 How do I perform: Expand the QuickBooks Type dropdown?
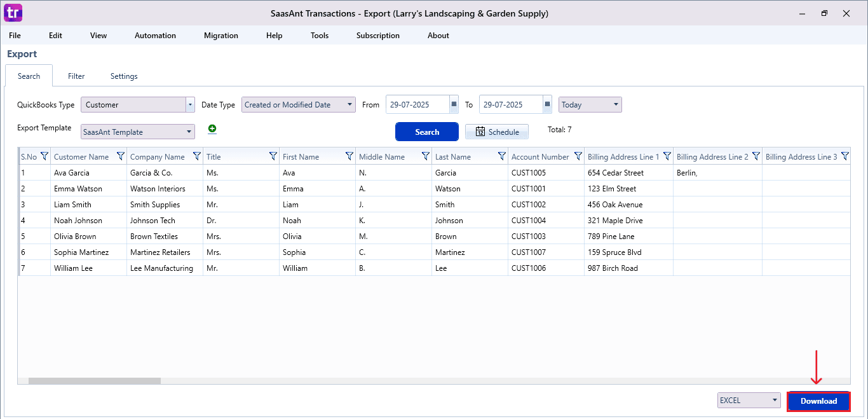tap(190, 105)
